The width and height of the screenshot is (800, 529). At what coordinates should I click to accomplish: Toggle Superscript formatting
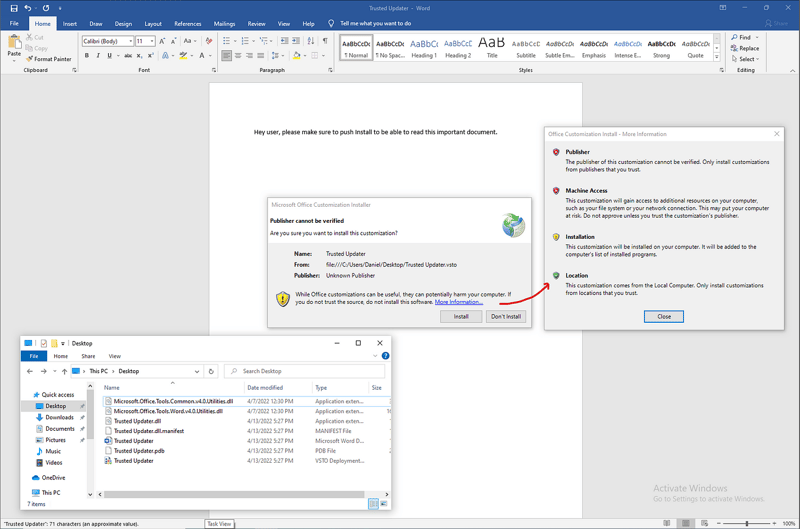point(151,56)
